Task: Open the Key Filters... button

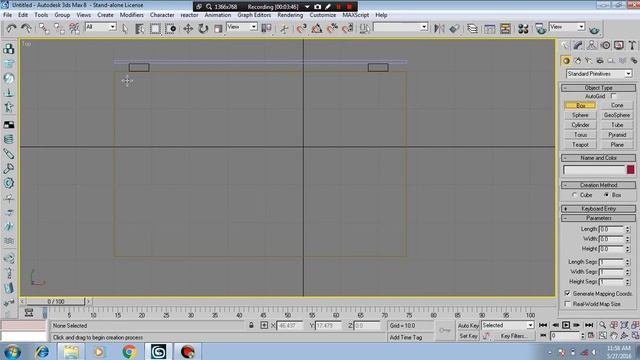Action: [513, 336]
